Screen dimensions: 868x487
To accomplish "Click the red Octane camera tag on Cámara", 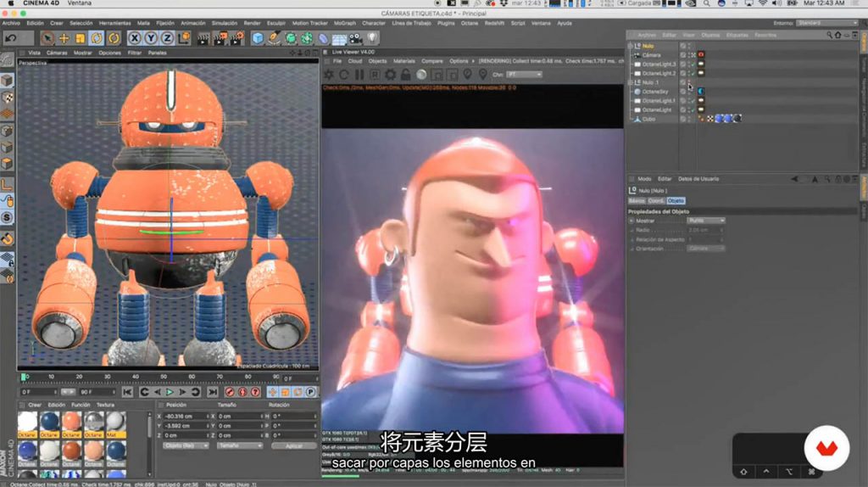I will click(x=701, y=55).
